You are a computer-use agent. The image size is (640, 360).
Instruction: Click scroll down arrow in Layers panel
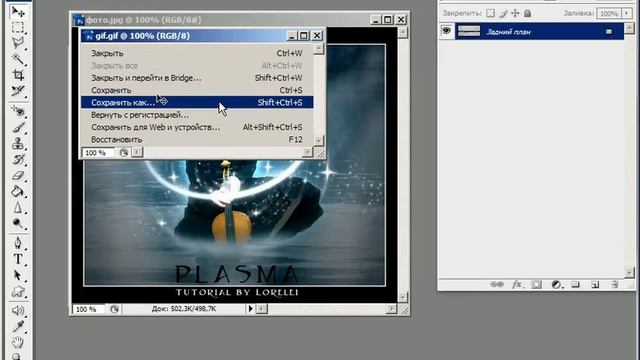click(x=629, y=272)
